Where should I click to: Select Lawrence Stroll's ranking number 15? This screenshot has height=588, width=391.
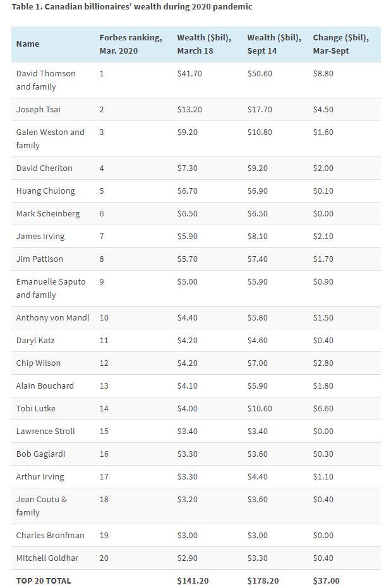[x=104, y=432]
